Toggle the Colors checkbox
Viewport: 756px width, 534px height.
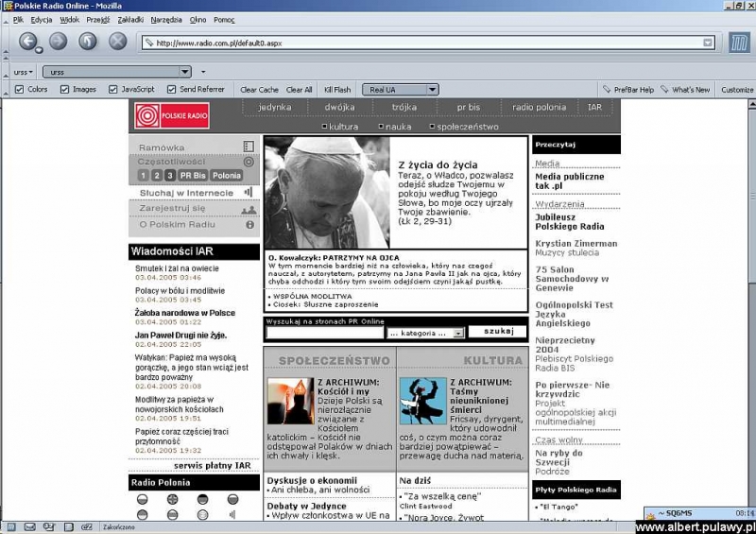point(20,90)
